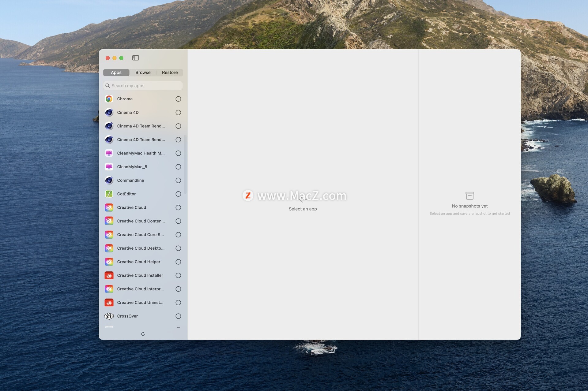Switch to the Apps tab
The image size is (588, 391).
coord(116,73)
